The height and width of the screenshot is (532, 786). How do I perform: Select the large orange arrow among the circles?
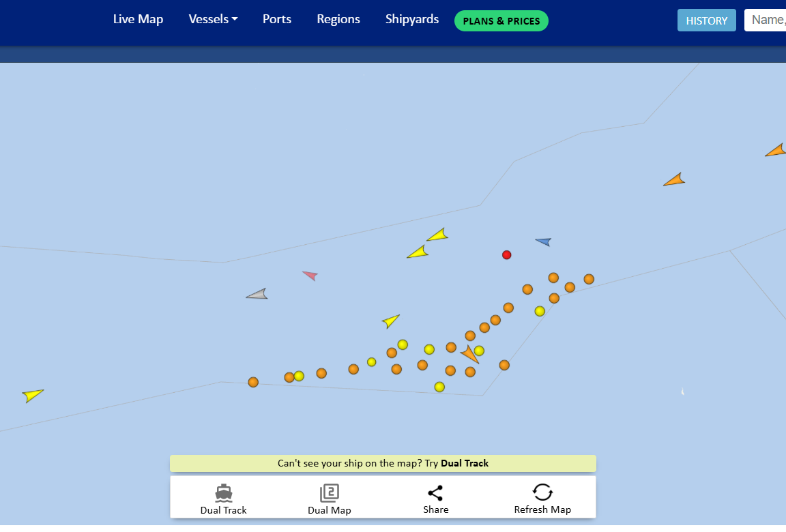coord(469,354)
